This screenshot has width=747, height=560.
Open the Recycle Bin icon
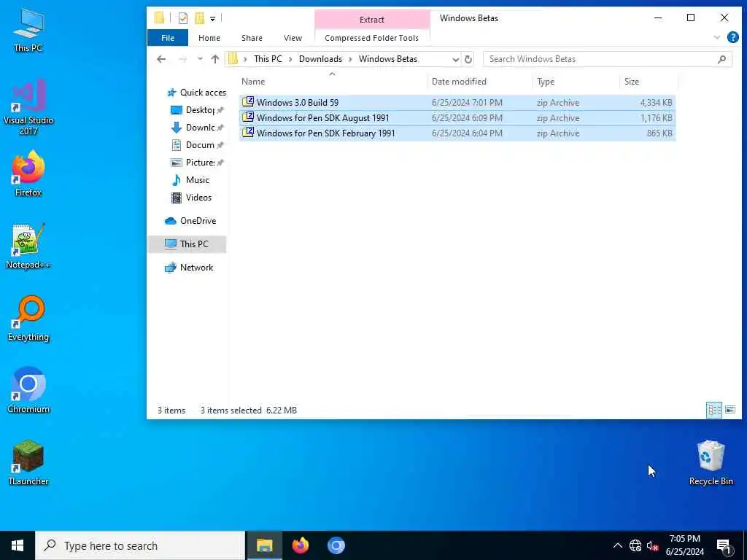(x=711, y=463)
